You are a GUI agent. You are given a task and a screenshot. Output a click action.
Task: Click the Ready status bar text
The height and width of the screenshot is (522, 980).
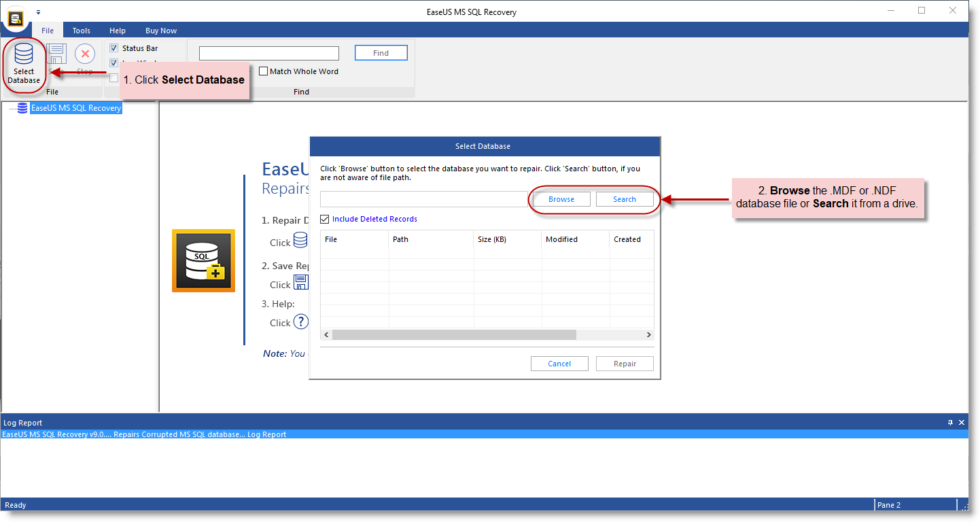(16, 505)
